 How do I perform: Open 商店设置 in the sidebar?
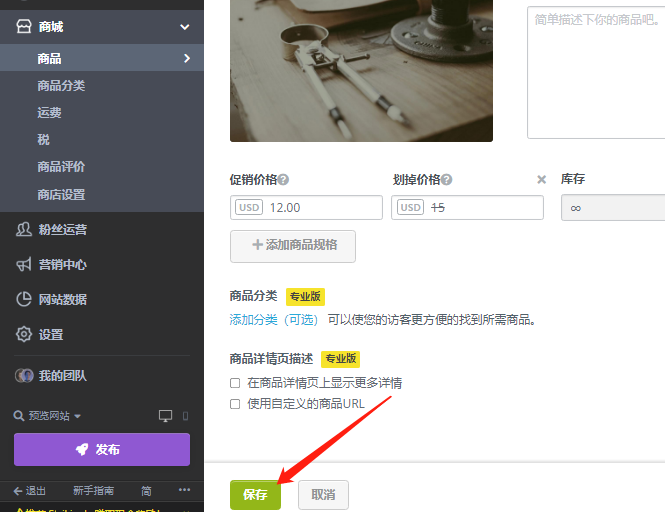61,194
